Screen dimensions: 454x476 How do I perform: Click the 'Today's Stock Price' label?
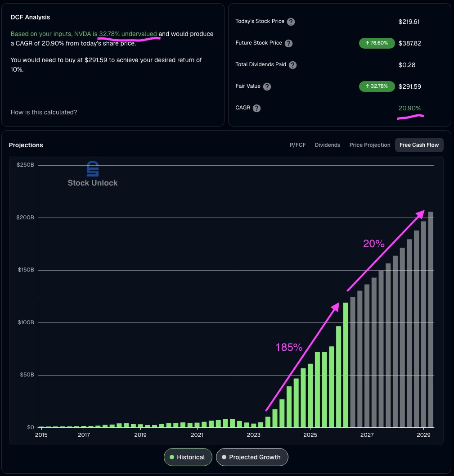[x=260, y=21]
